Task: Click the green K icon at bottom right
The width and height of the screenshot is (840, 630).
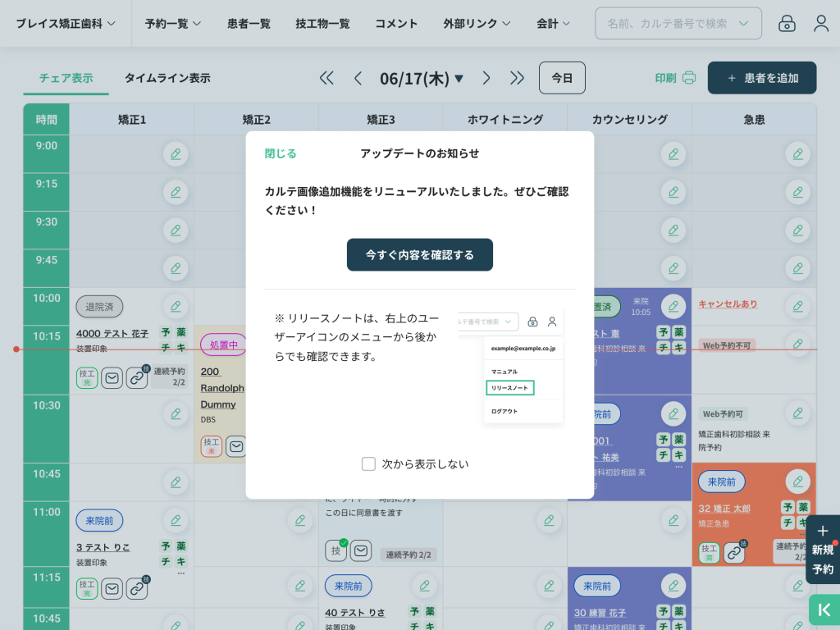Action: (824, 609)
